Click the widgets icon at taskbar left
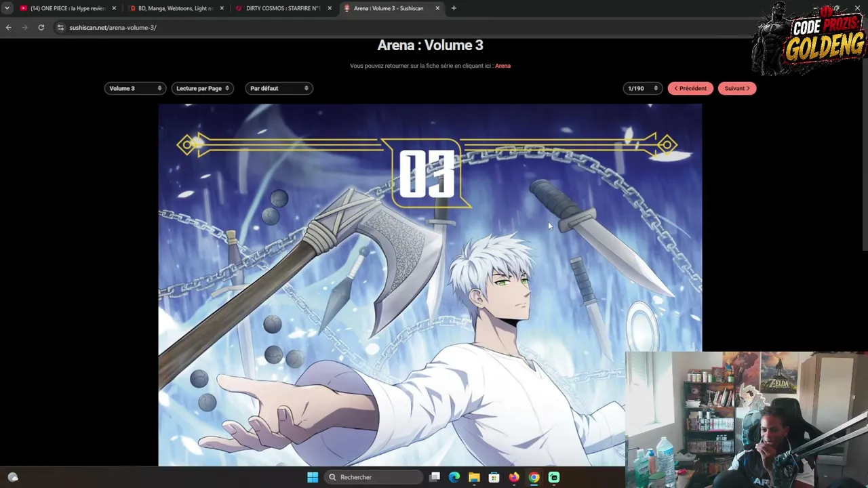The image size is (868, 488). pyautogui.click(x=13, y=477)
